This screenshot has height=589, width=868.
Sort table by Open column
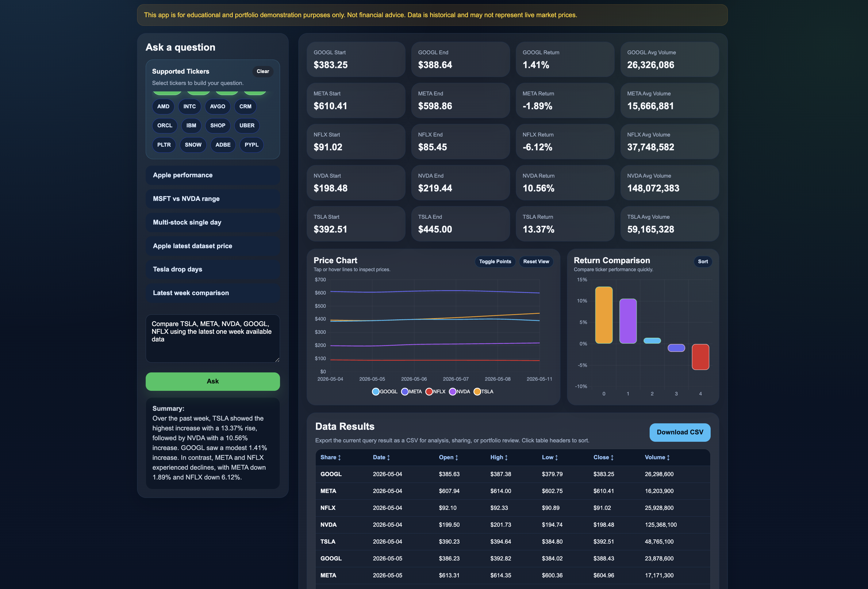448,457
